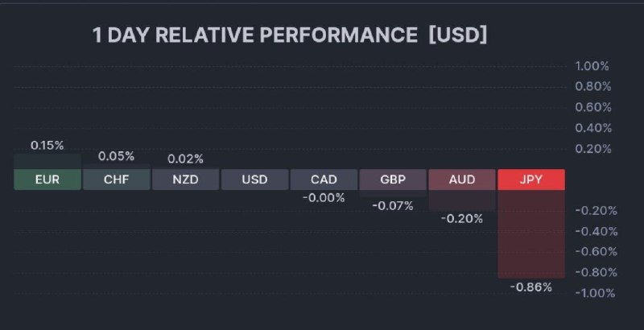Image resolution: width=644 pixels, height=330 pixels.
Task: Click the -0.20% AUD value label below the tile
Action: coord(462,218)
